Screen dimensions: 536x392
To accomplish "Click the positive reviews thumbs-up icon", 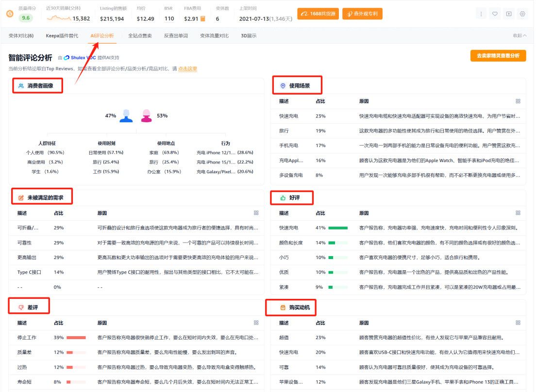I will tap(283, 198).
